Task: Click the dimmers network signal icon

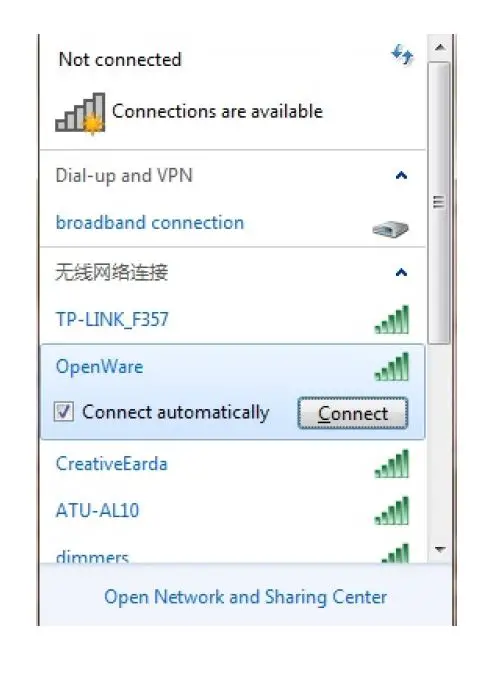Action: pos(395,553)
